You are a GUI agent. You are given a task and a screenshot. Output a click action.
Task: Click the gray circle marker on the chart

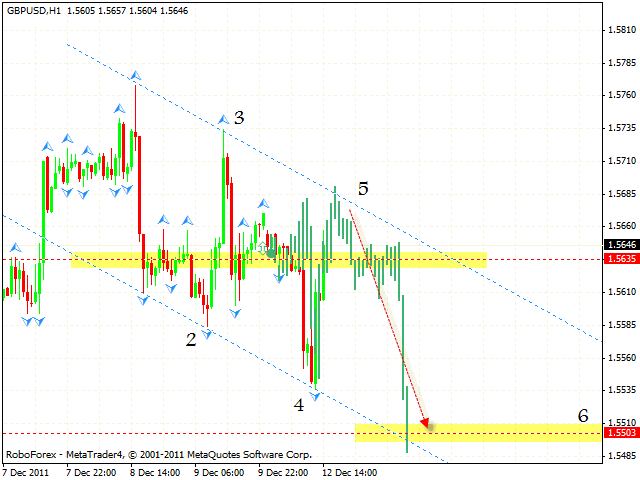(x=271, y=252)
